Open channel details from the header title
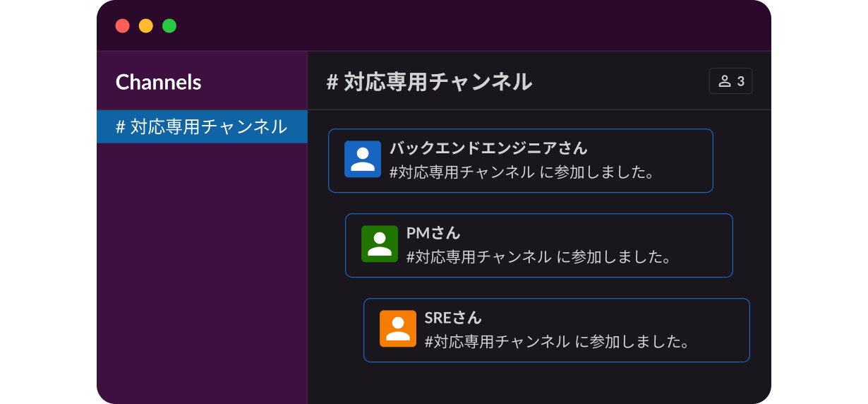The image size is (868, 404). (429, 82)
